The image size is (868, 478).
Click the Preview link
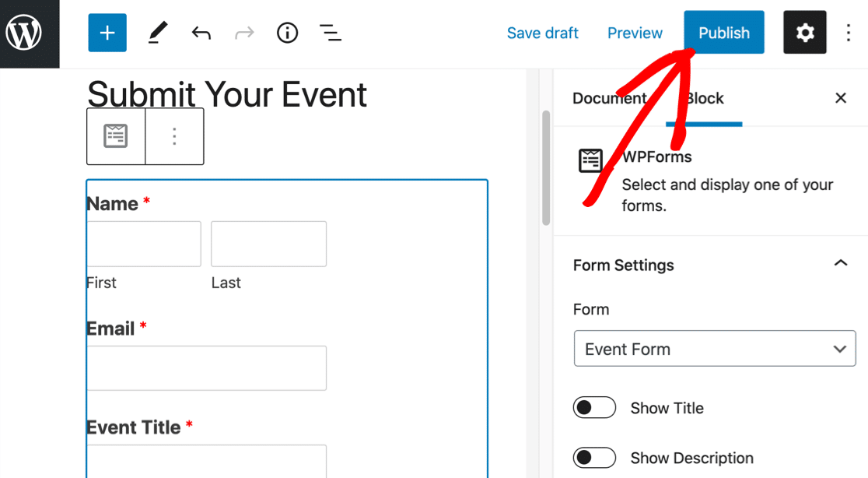[635, 33]
